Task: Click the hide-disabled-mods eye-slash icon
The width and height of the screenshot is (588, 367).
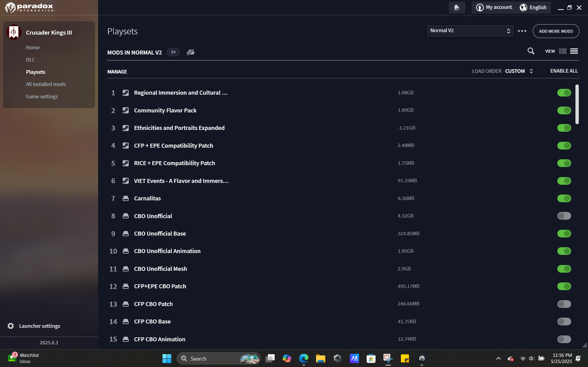Action: coord(191,52)
